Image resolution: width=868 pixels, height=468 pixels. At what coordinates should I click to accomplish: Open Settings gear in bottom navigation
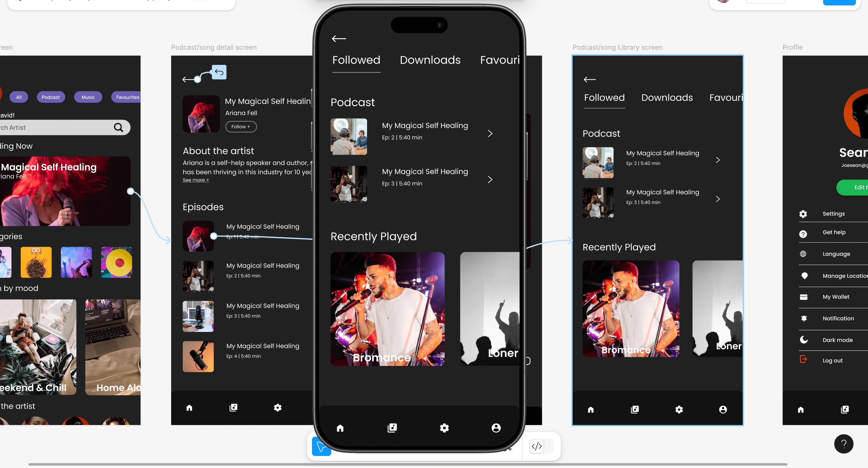pos(445,428)
